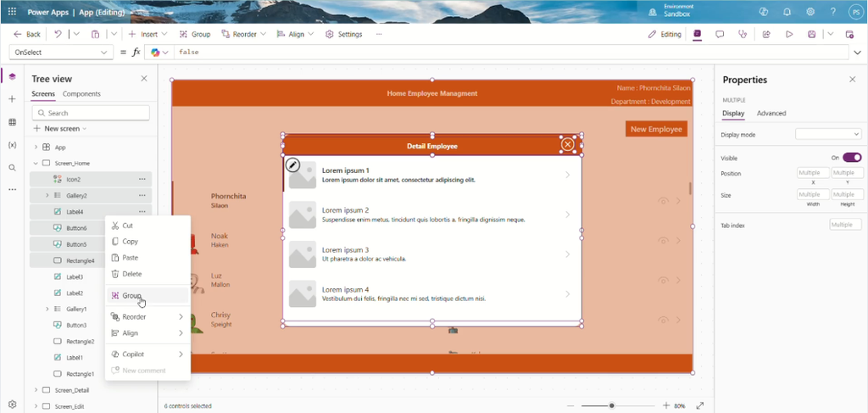
Task: Open the Data icon in left sidebar
Action: pyautogui.click(x=12, y=122)
